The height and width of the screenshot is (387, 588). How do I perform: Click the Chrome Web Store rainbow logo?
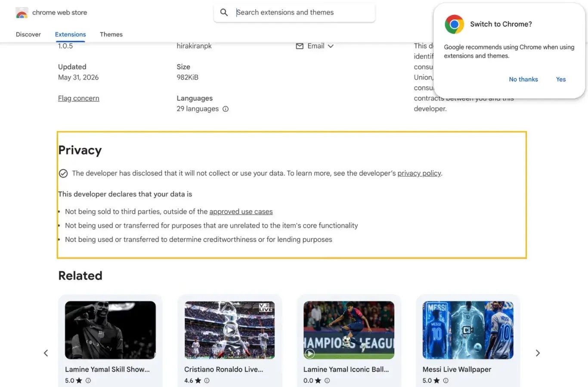pyautogui.click(x=22, y=13)
